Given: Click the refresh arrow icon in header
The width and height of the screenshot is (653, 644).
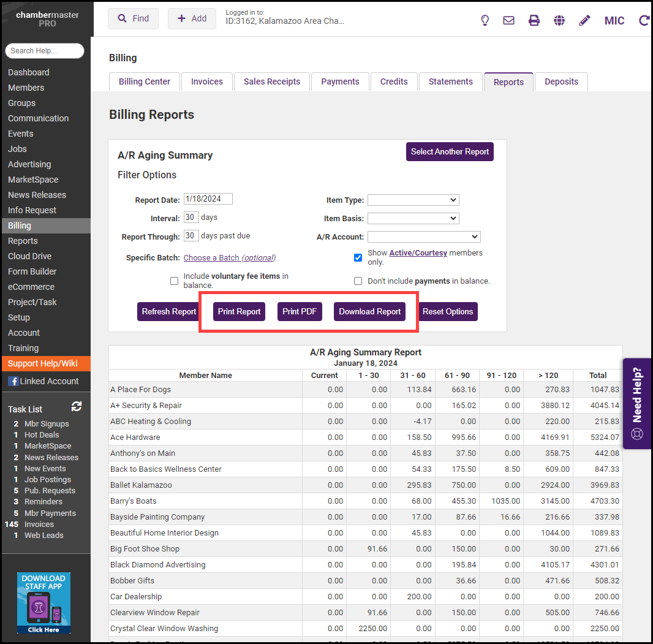Looking at the screenshot, I should point(644,20).
